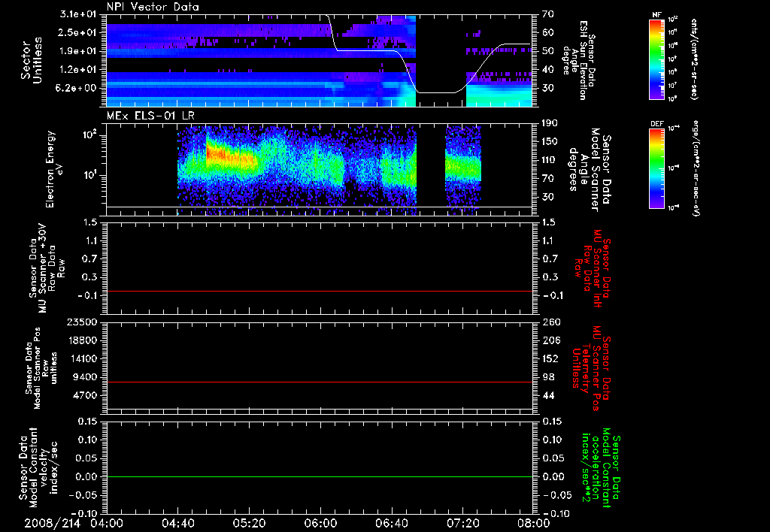Click the '150' scanner angle tick value
This screenshot has height=532, width=770.
[x=550, y=141]
